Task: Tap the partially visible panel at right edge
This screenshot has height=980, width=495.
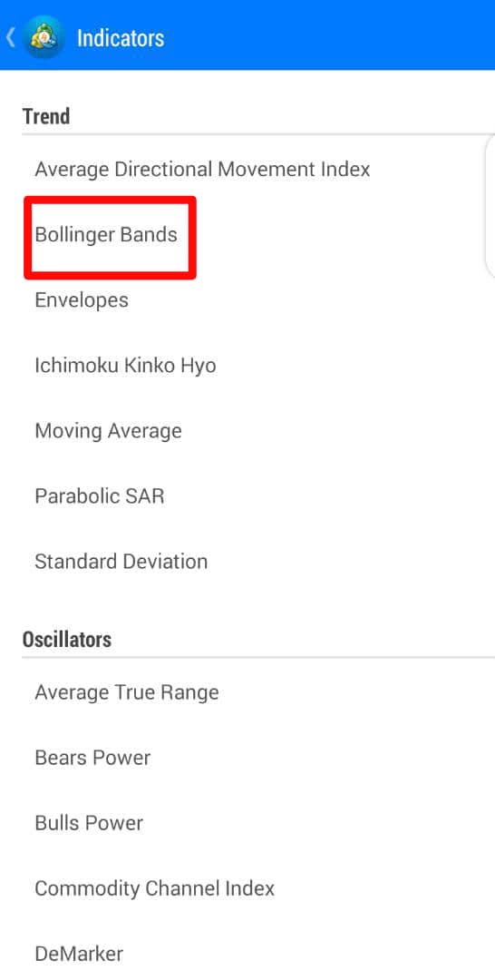Action: coord(490,206)
